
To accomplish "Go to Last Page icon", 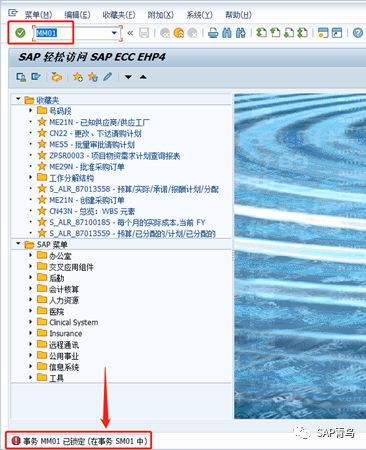I will [x=302, y=33].
